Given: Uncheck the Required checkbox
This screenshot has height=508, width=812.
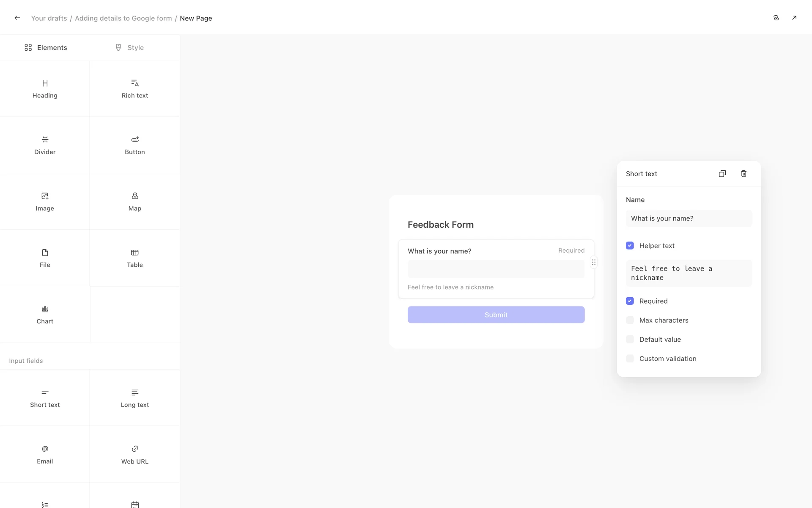Looking at the screenshot, I should (630, 301).
